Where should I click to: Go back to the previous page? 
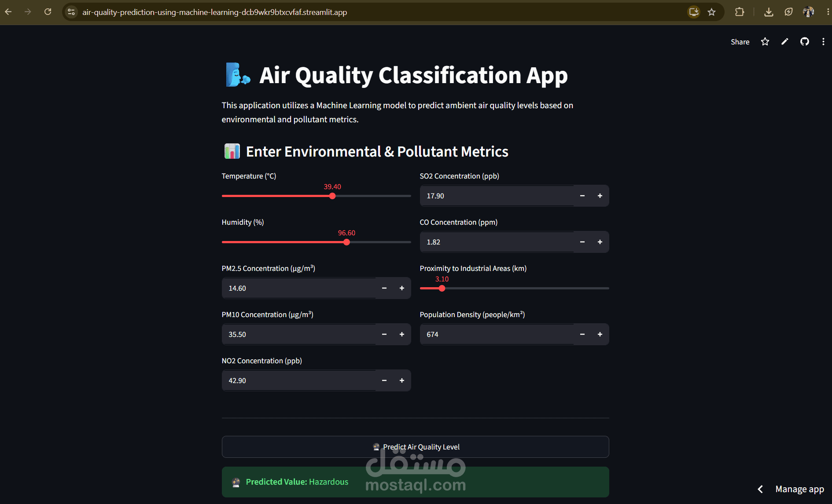coord(8,12)
